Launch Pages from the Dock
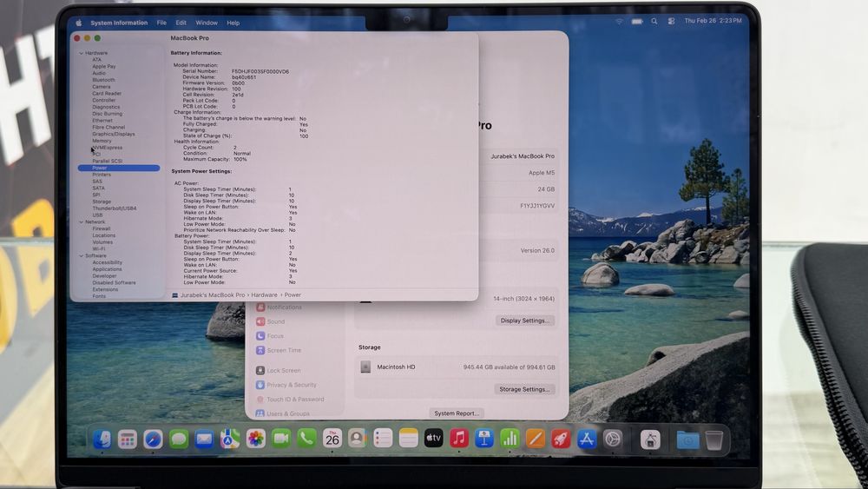 [536, 439]
